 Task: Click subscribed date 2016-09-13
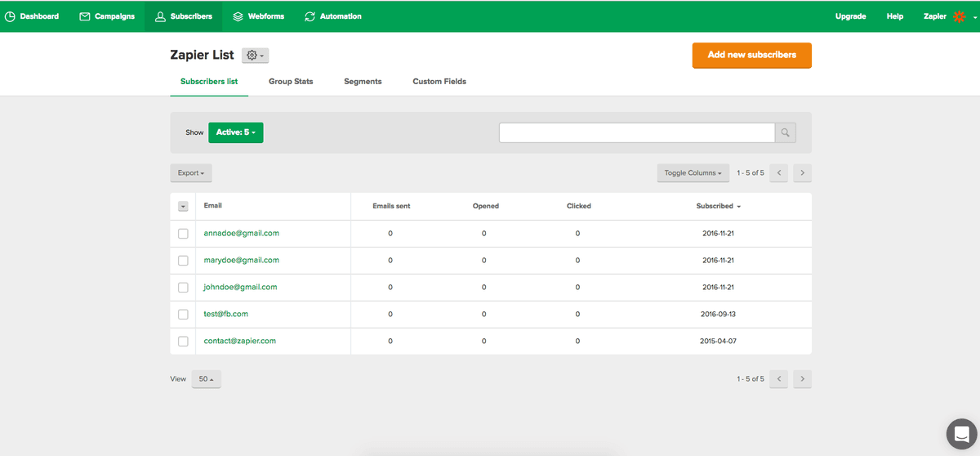click(719, 314)
